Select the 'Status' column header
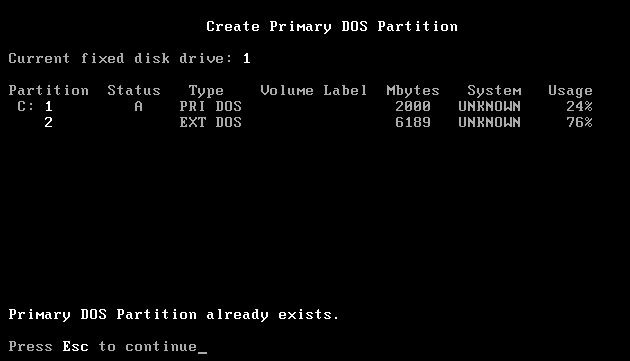The height and width of the screenshot is (361, 630). pos(134,90)
